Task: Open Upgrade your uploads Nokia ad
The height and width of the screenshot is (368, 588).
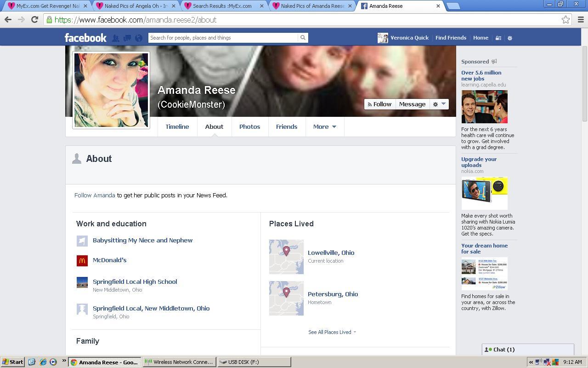Action: pyautogui.click(x=479, y=162)
